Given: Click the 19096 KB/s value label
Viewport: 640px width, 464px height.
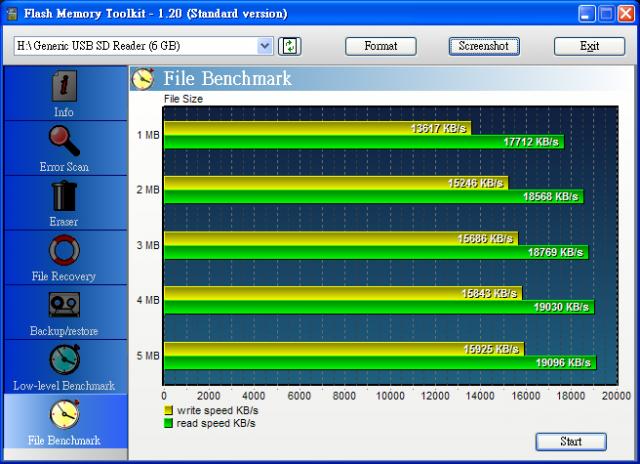Looking at the screenshot, I should coord(563,363).
